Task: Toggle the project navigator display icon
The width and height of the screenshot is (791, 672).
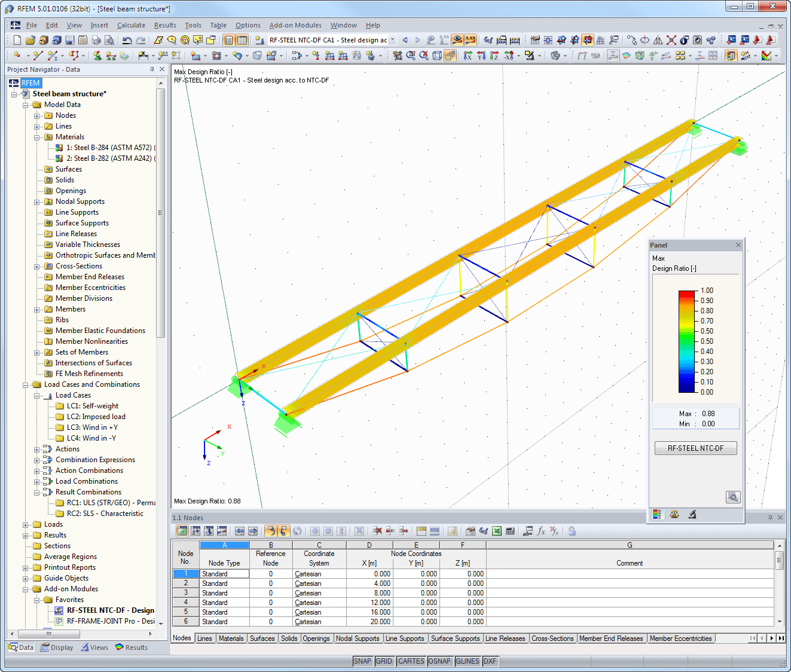Action: coord(228,40)
